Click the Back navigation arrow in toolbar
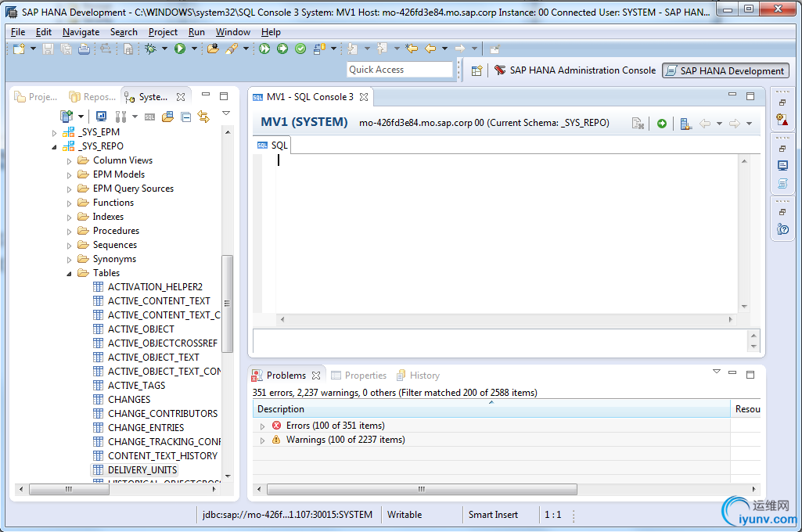Viewport: 802px width, 532px height. click(430, 49)
